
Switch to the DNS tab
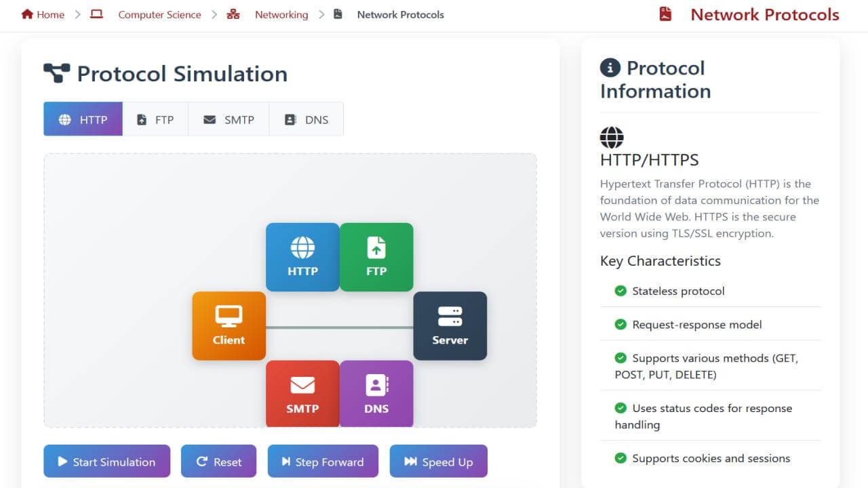[x=307, y=119]
